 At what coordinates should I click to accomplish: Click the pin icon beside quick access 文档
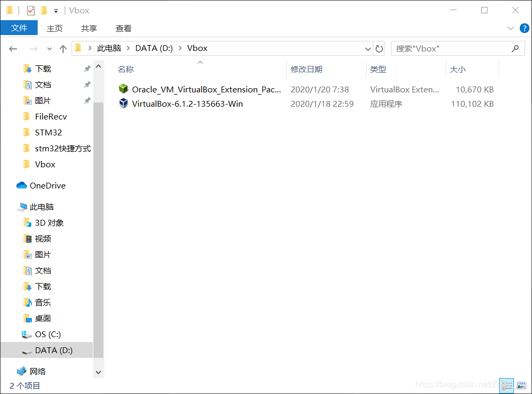pyautogui.click(x=87, y=84)
